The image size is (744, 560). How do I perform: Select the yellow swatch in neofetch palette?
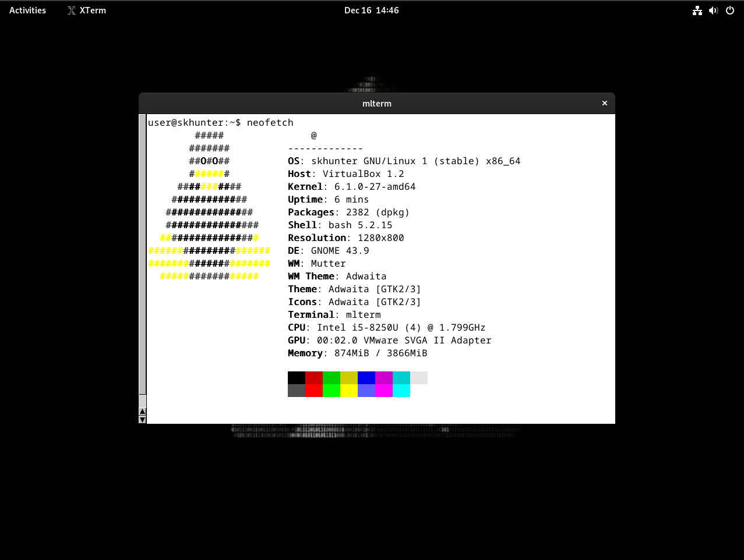point(348,377)
